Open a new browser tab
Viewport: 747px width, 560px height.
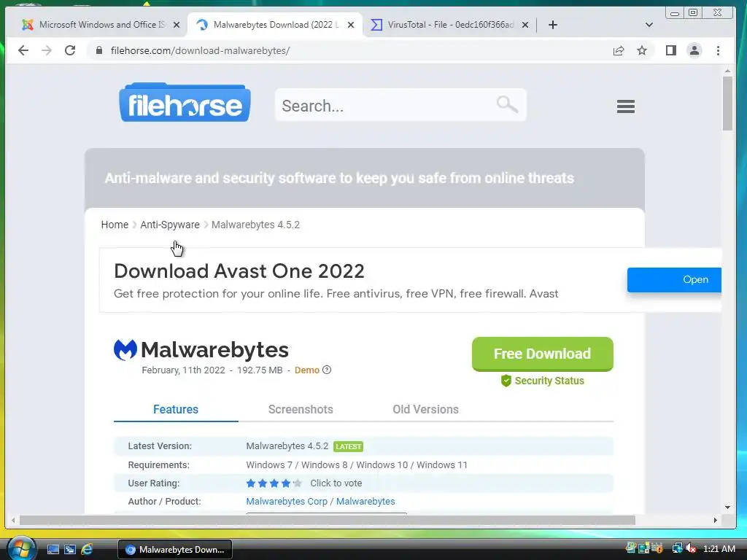click(x=553, y=25)
